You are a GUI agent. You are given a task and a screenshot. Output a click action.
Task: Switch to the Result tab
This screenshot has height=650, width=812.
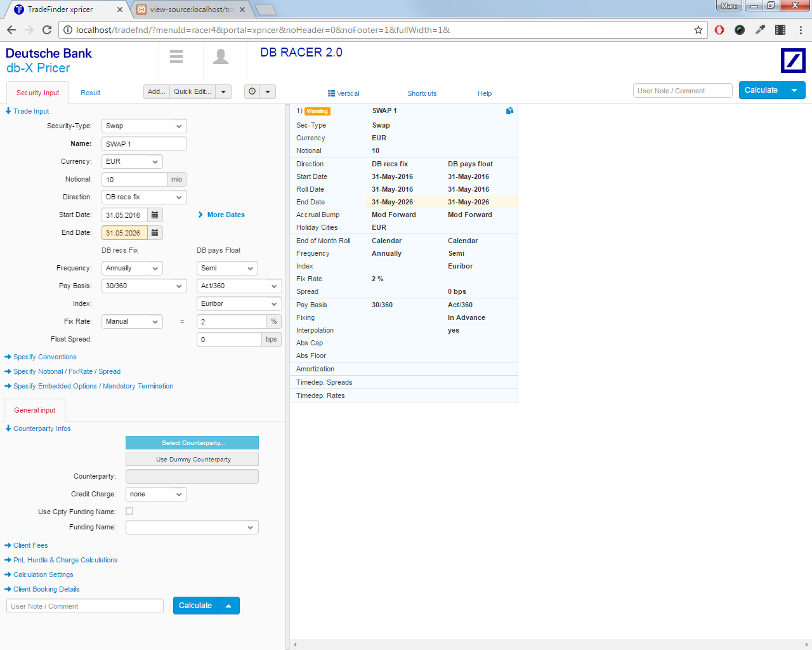click(90, 93)
